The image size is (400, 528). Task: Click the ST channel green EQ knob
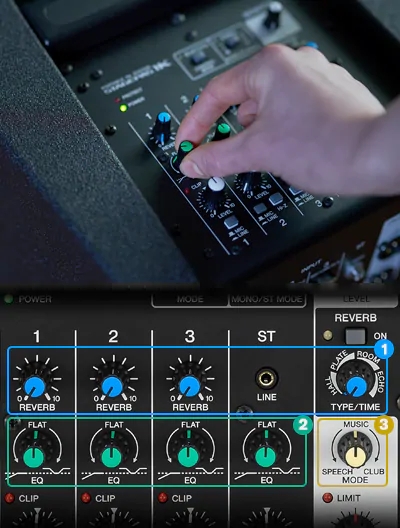[265, 457]
